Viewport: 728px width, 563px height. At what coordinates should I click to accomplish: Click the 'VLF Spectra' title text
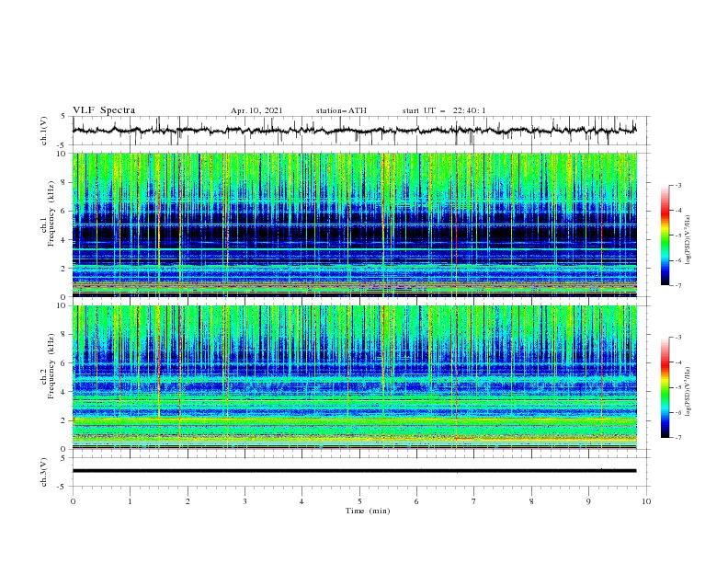pos(104,110)
